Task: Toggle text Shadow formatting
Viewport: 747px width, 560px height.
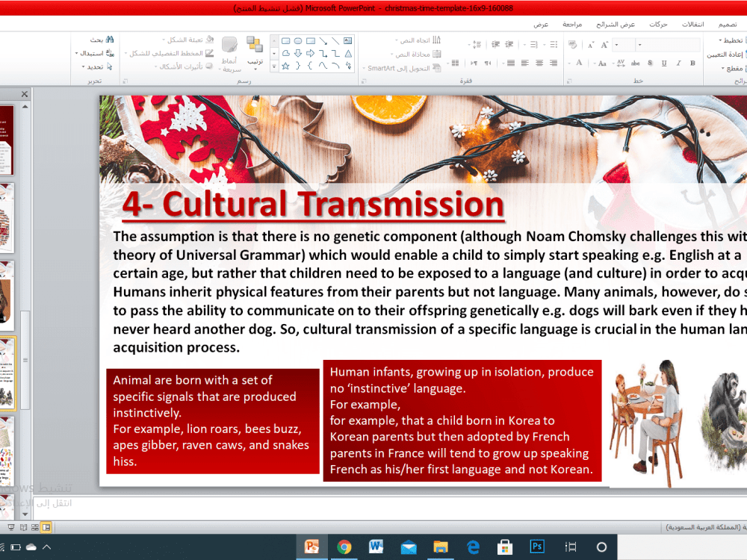Action: click(650, 63)
